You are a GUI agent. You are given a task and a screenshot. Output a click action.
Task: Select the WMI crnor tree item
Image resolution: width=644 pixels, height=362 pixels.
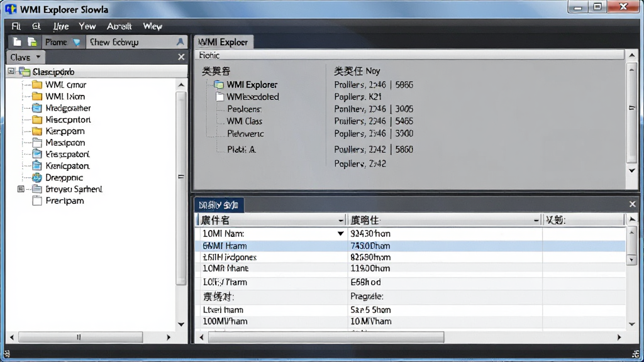65,85
